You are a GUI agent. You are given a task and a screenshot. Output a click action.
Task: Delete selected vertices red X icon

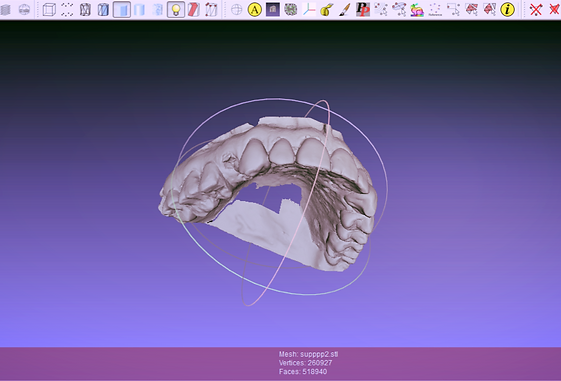[x=536, y=10]
